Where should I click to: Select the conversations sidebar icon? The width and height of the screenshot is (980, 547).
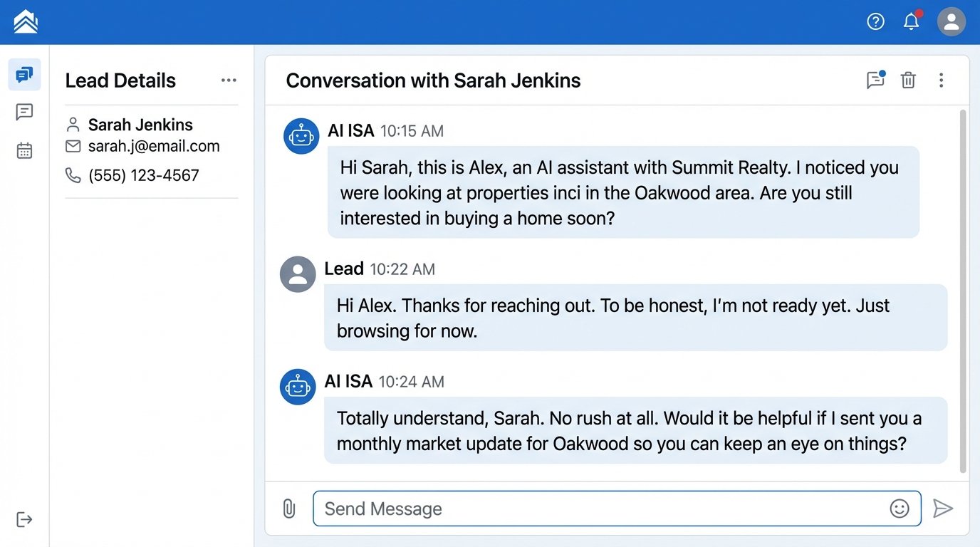point(24,75)
